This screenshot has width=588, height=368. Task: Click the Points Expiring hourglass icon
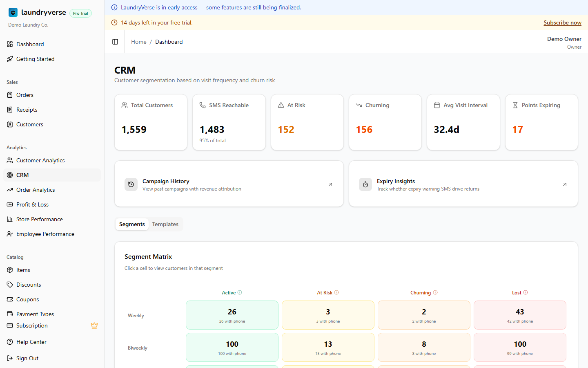pos(515,105)
